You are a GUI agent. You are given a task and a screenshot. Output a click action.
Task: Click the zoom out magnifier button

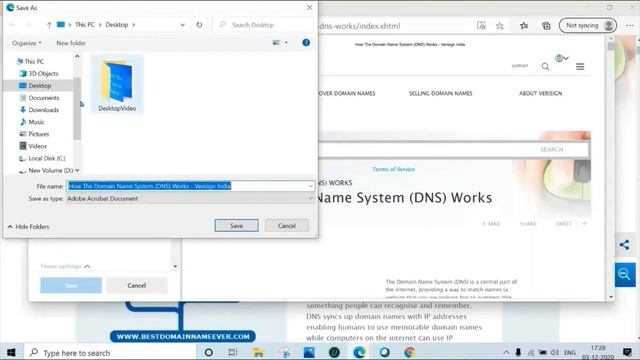[x=625, y=274]
